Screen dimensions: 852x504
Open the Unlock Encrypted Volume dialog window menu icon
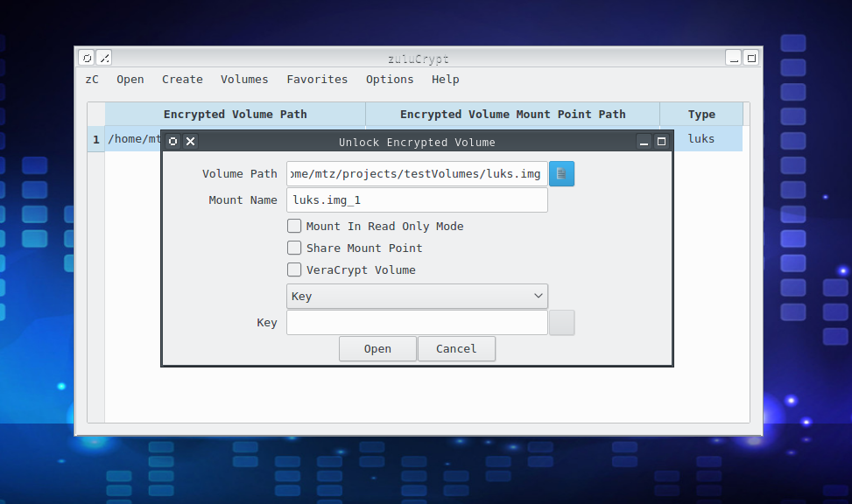[173, 141]
